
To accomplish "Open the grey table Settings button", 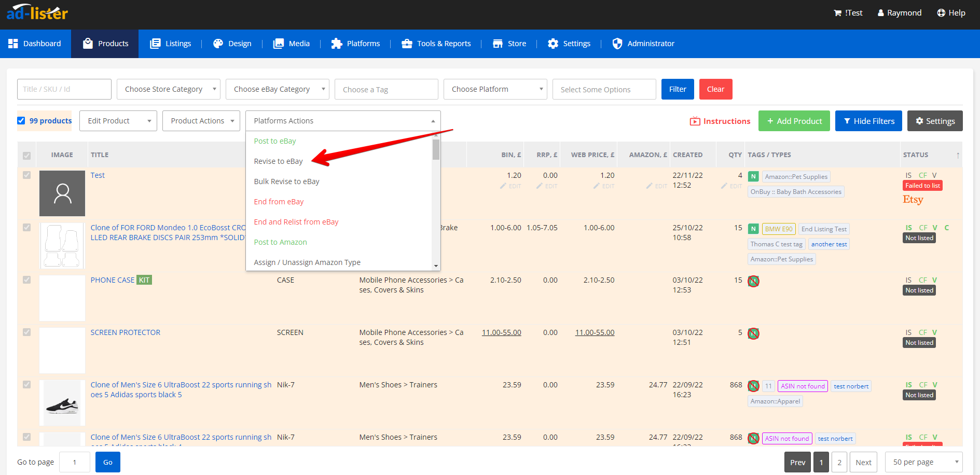I will (x=935, y=121).
